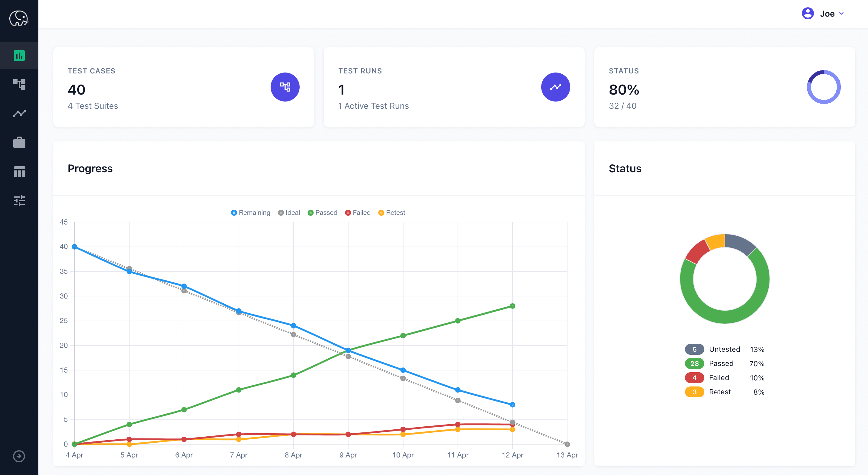Expand the Joe user account dropdown
This screenshot has height=475, width=868.
click(824, 14)
